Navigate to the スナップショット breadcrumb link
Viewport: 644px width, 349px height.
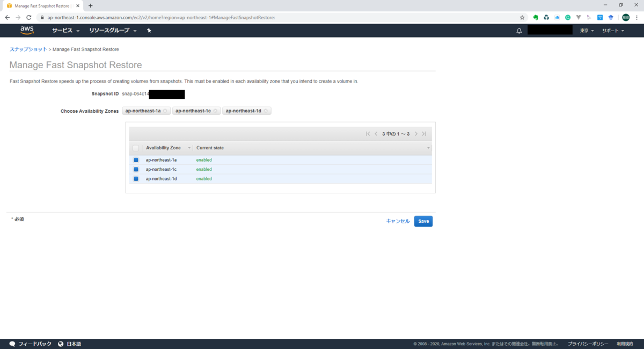click(28, 49)
